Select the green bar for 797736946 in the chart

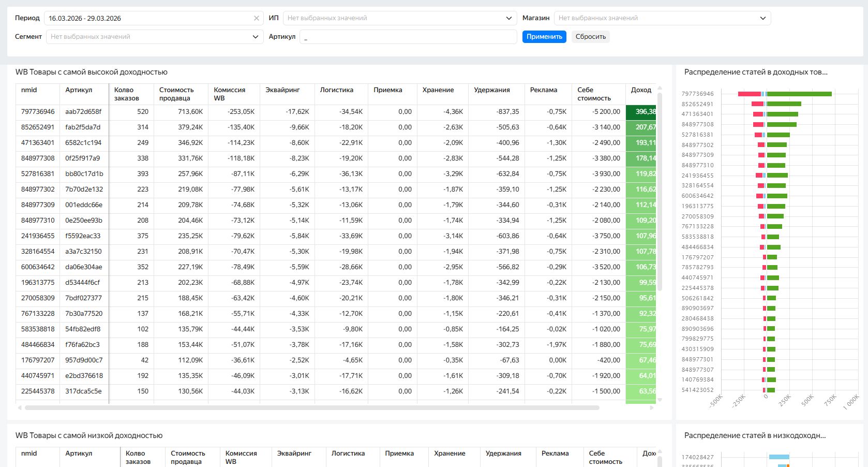click(799, 94)
